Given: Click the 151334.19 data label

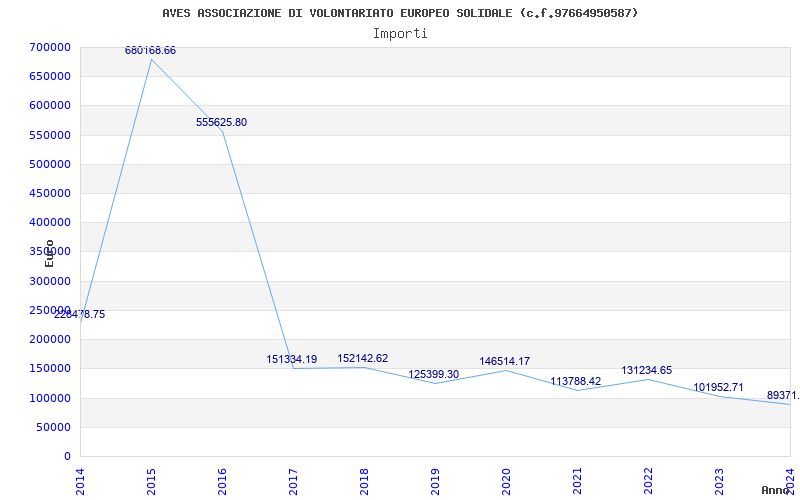Looking at the screenshot, I should pos(292,360).
